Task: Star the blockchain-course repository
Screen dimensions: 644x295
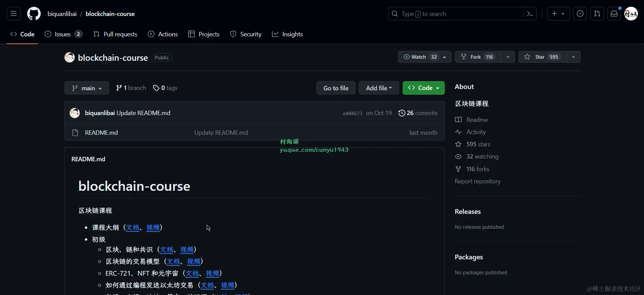Action: point(542,57)
